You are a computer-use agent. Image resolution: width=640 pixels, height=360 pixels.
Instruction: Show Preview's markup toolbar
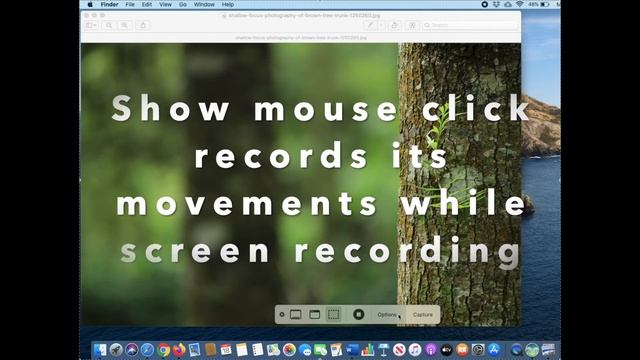(412, 25)
